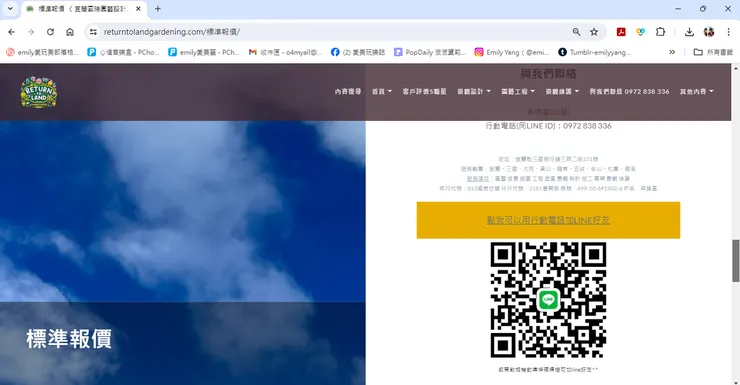Image resolution: width=740 pixels, height=385 pixels.
Task: Open 客戶評價5顆星 nav item
Action: click(x=424, y=92)
